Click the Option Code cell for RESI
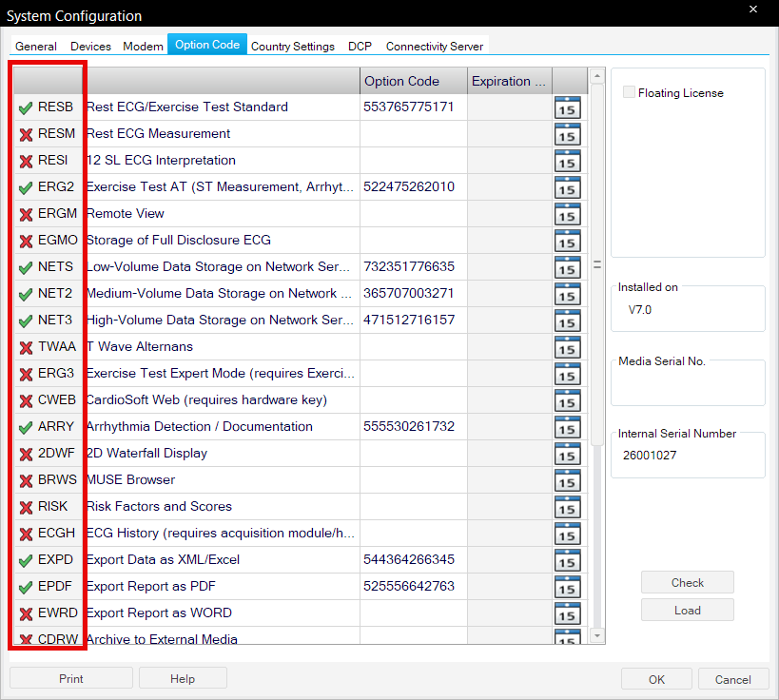Viewport: 779px width, 700px height. [413, 161]
